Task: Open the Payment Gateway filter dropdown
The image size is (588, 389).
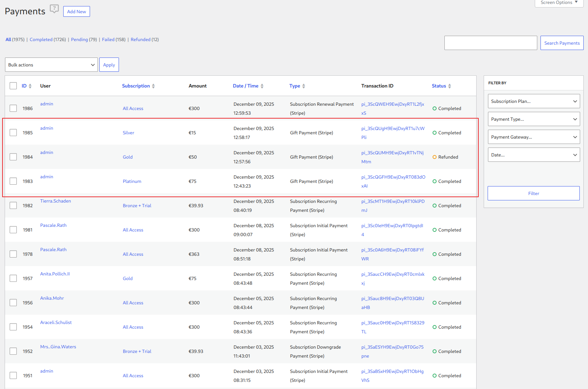Action: (534, 137)
